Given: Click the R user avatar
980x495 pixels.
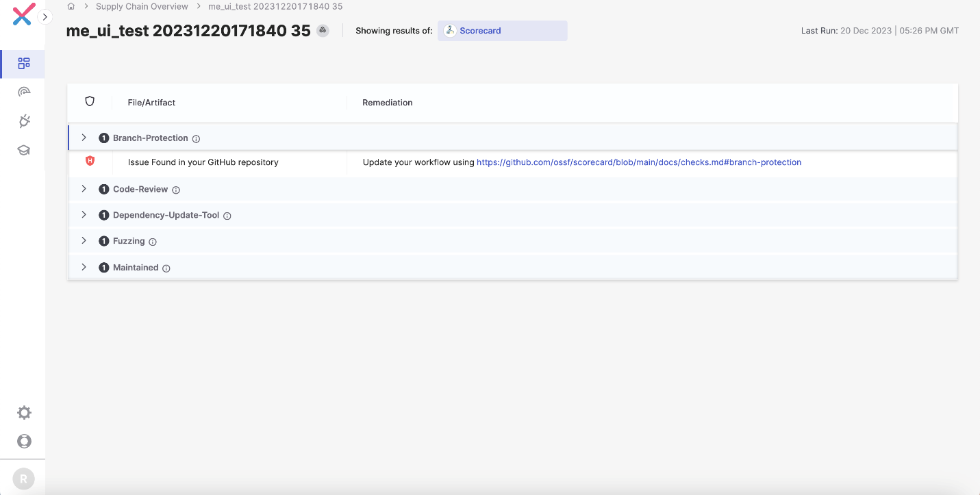Looking at the screenshot, I should (x=23, y=479).
